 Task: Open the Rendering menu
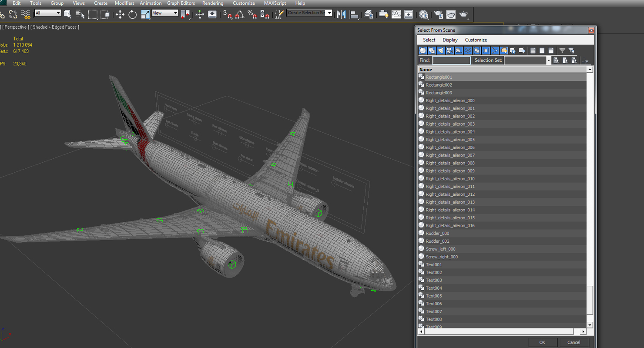point(213,3)
